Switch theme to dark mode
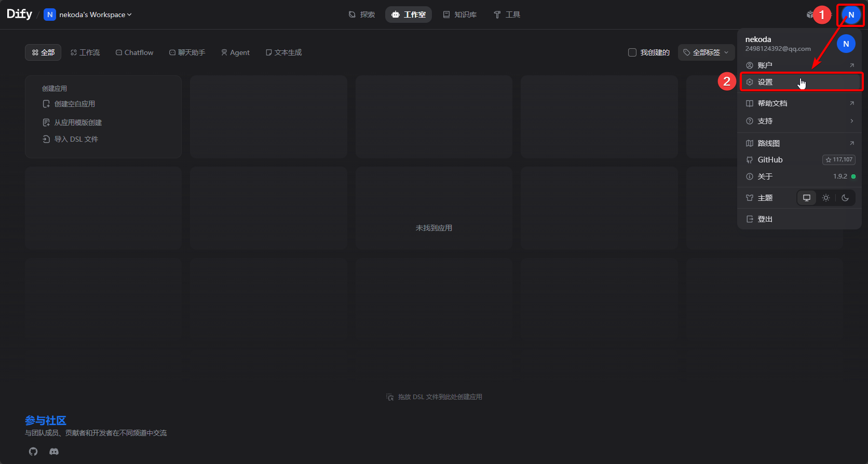This screenshot has height=464, width=868. (845, 198)
